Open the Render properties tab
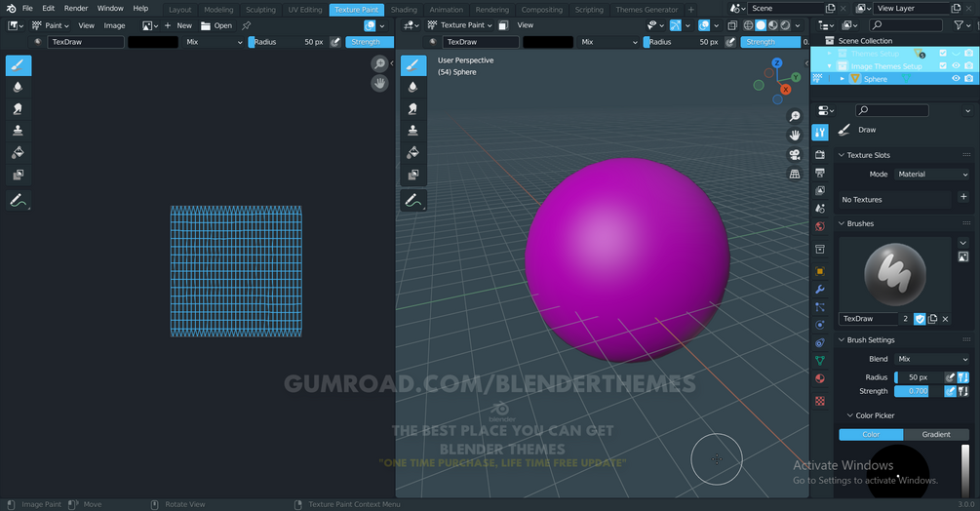Image resolution: width=980 pixels, height=511 pixels. pyautogui.click(x=820, y=154)
